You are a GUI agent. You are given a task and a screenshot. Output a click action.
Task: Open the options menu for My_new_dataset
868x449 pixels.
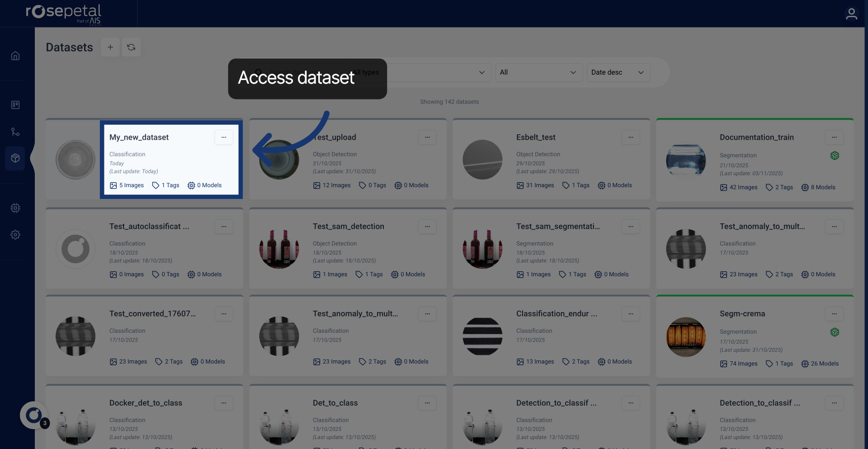click(x=224, y=137)
